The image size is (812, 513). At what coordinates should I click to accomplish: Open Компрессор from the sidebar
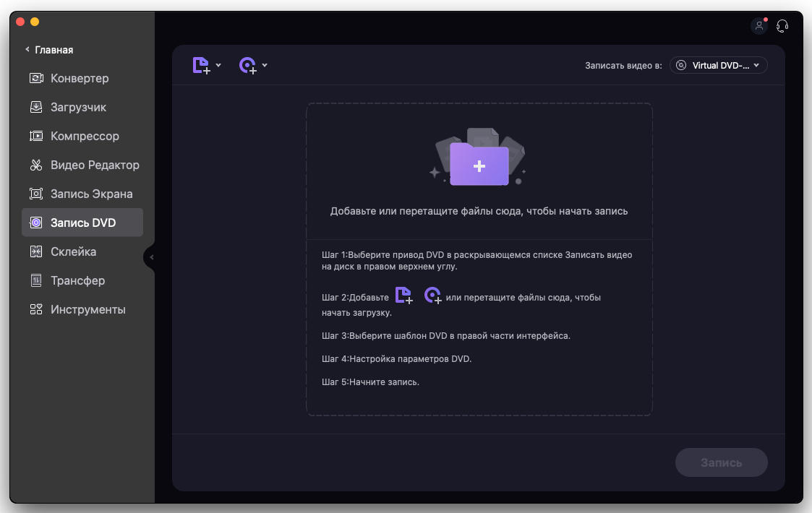pyautogui.click(x=85, y=136)
